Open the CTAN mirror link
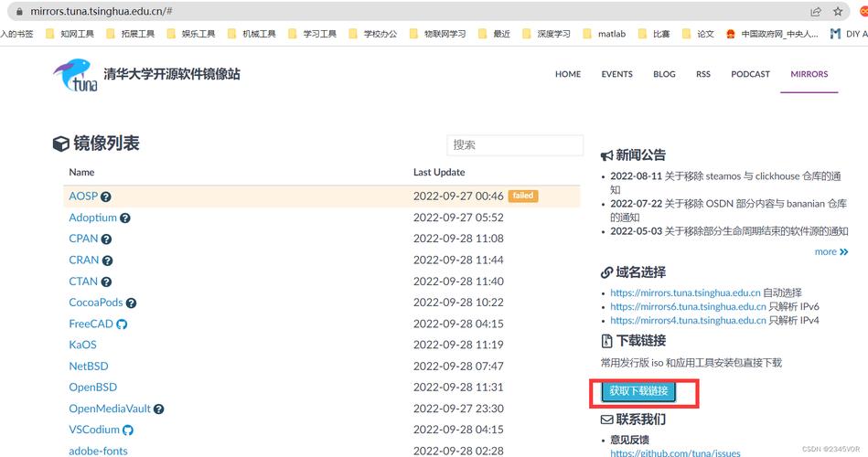 pos(83,282)
